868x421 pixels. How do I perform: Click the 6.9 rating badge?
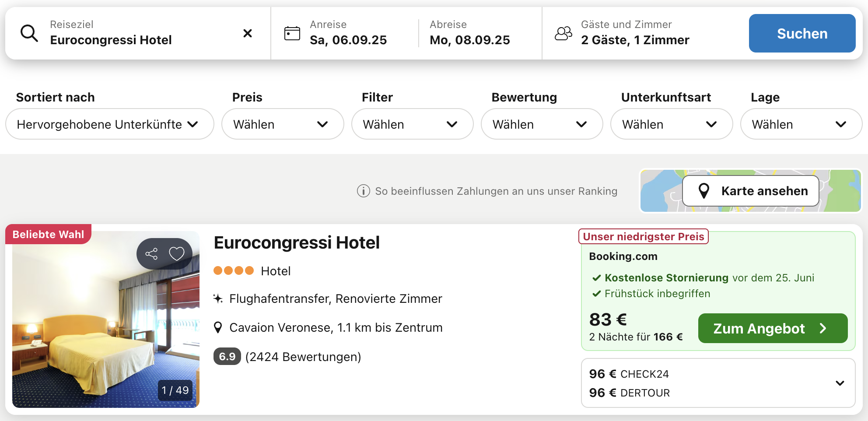point(227,357)
